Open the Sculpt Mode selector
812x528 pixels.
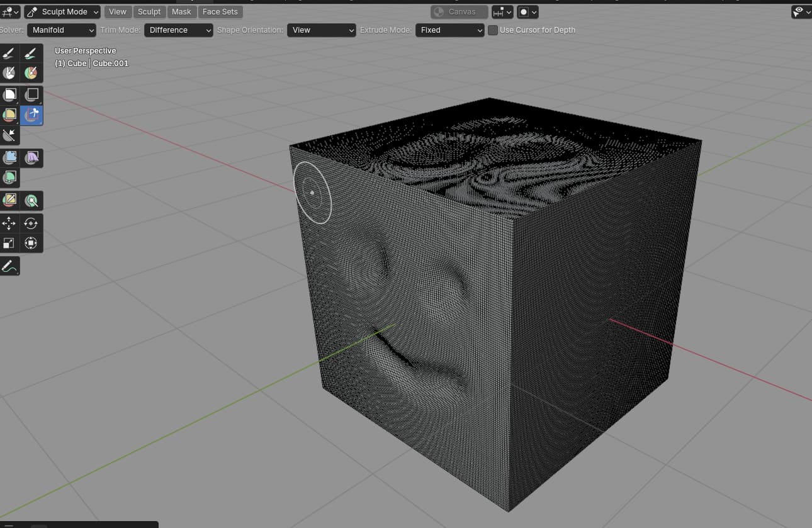(x=62, y=12)
